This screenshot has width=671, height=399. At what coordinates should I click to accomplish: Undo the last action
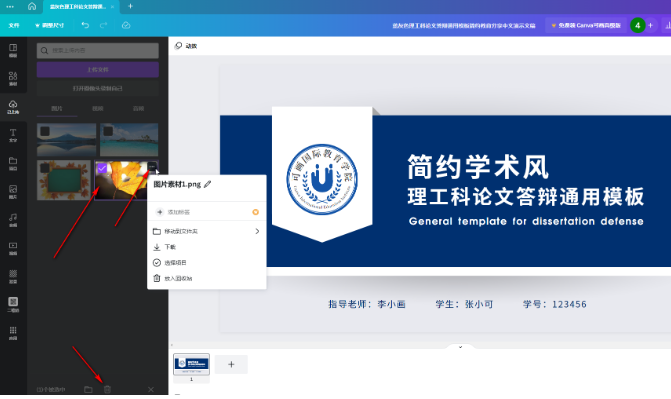tap(85, 25)
